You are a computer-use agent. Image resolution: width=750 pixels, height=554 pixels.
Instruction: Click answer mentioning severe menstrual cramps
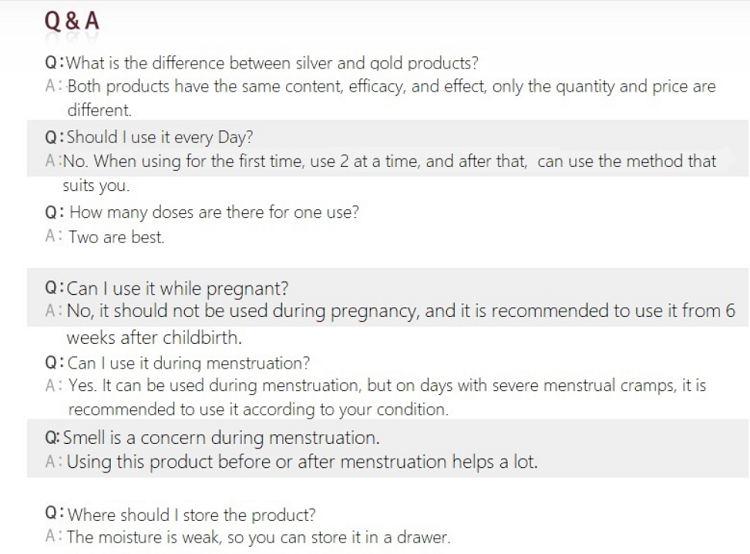point(387,386)
